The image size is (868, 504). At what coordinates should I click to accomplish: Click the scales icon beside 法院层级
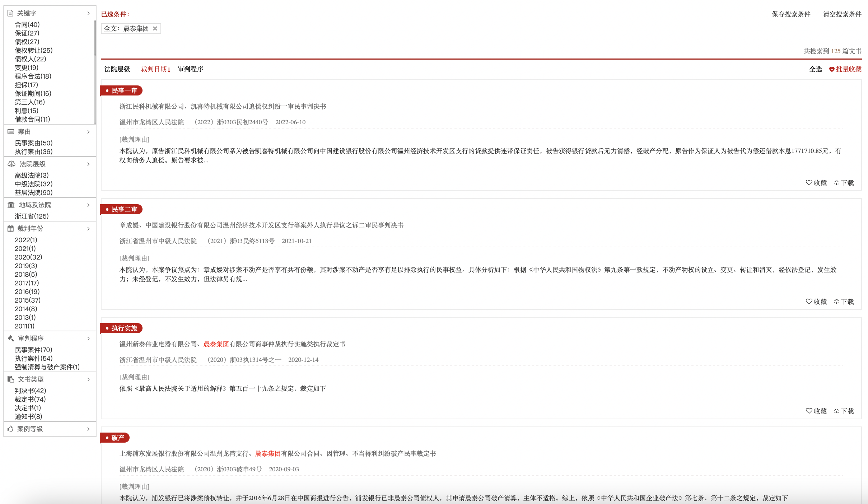click(11, 164)
